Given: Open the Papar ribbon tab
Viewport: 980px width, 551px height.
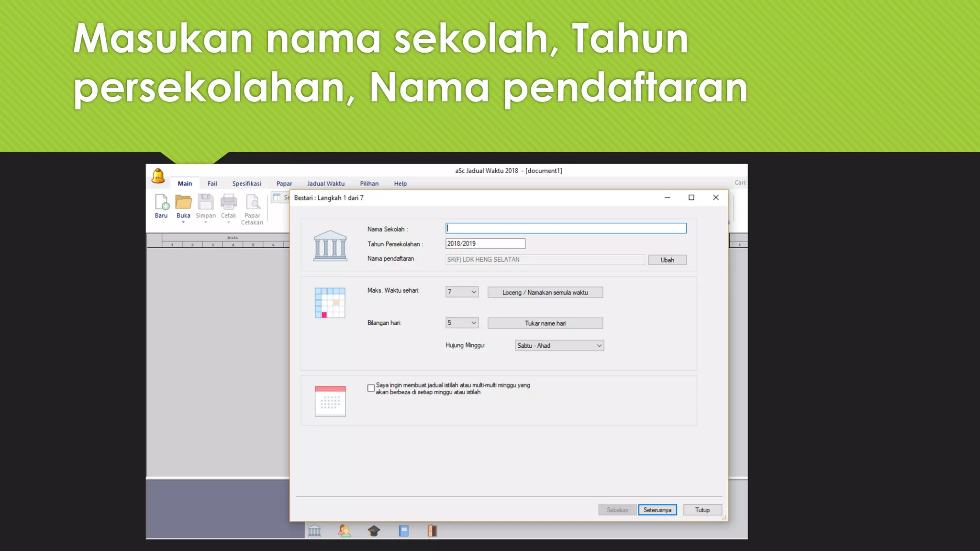Looking at the screenshot, I should point(284,184).
